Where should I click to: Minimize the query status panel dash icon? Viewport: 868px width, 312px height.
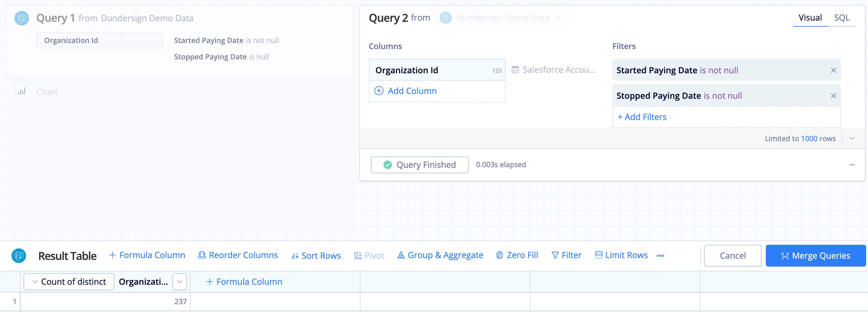pyautogui.click(x=852, y=165)
